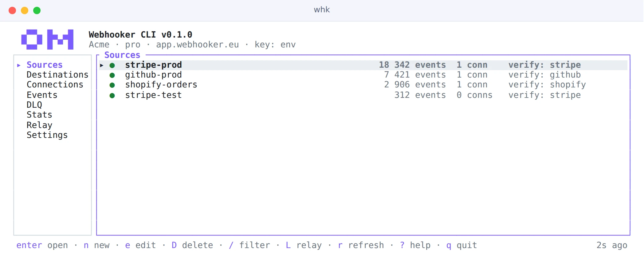This screenshot has width=644, height=261.
Task: Select the shopify-orders source name
Action: [161, 85]
